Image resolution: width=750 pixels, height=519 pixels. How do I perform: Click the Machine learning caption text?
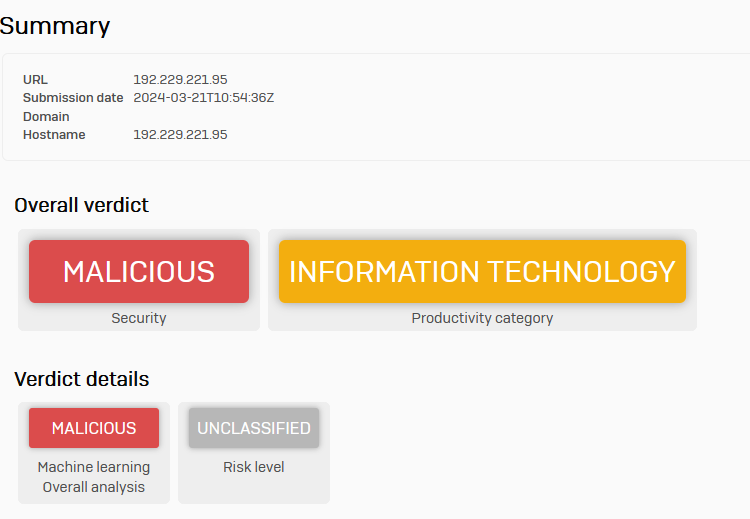pos(94,467)
